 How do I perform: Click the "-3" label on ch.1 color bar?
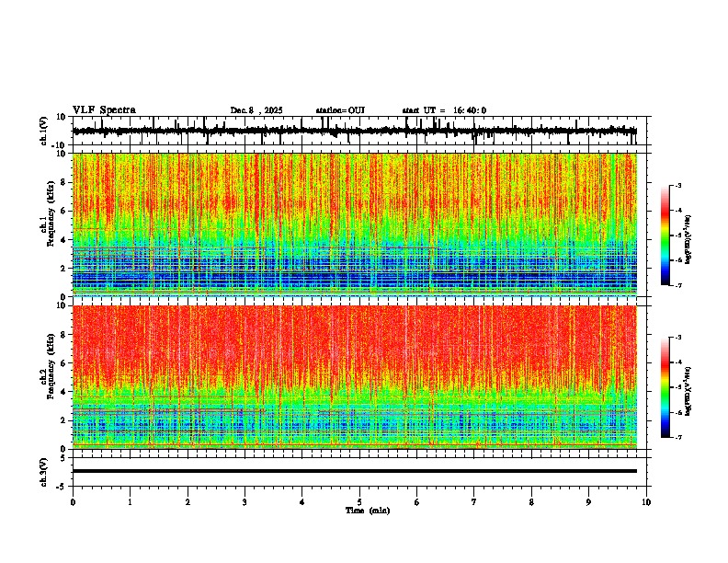(678, 186)
